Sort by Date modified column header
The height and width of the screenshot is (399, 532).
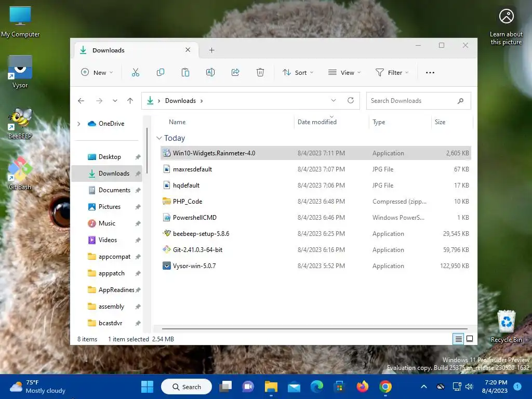[317, 122]
